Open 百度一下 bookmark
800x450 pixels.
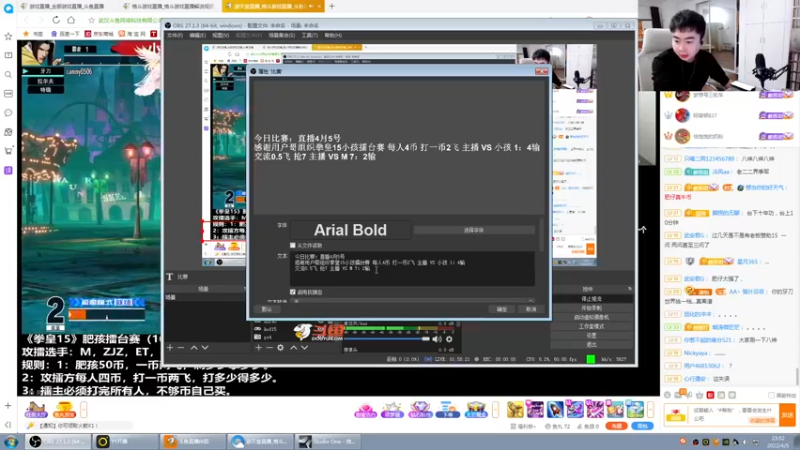tap(65, 34)
